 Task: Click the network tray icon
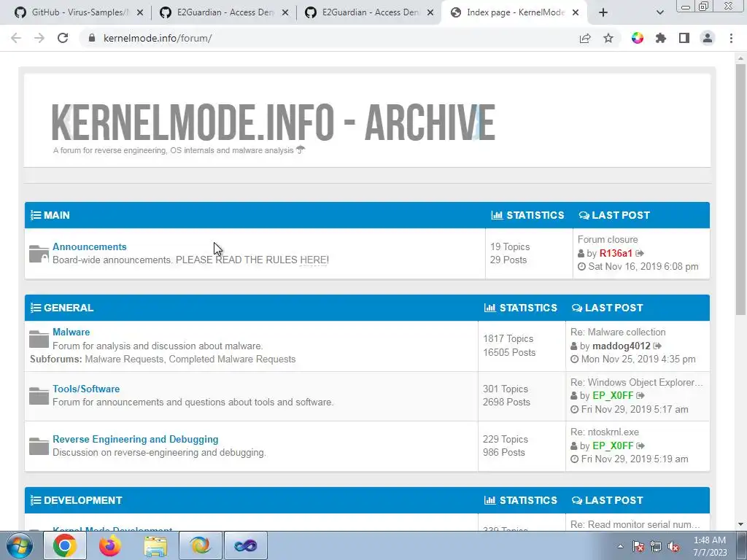pyautogui.click(x=656, y=546)
